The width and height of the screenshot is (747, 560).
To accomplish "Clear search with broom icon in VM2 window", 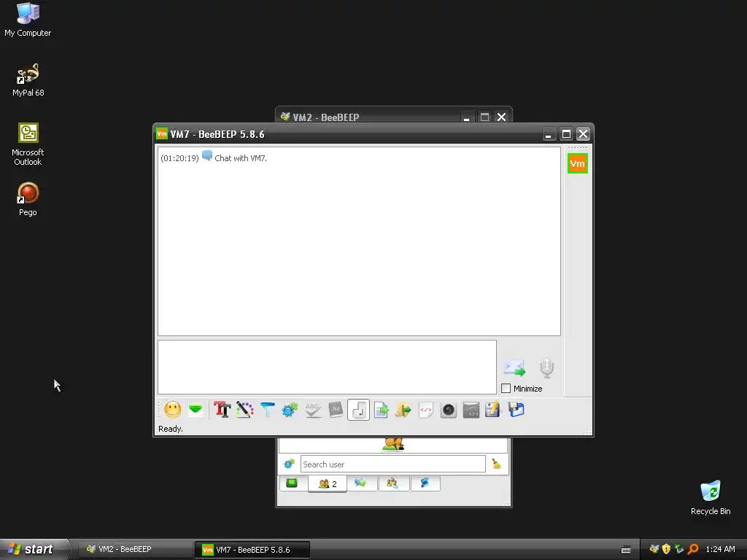I will pyautogui.click(x=496, y=464).
